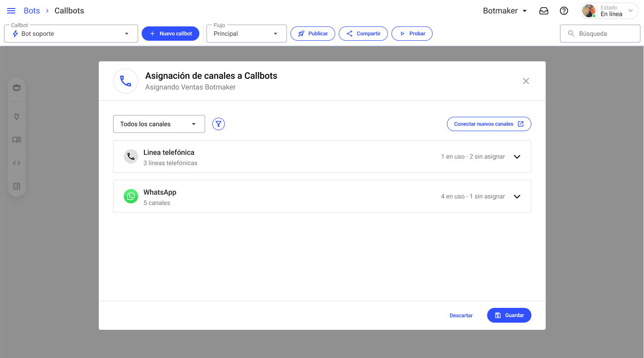The image size is (644, 358).
Task: Click the Guardar save button
Action: (x=509, y=315)
